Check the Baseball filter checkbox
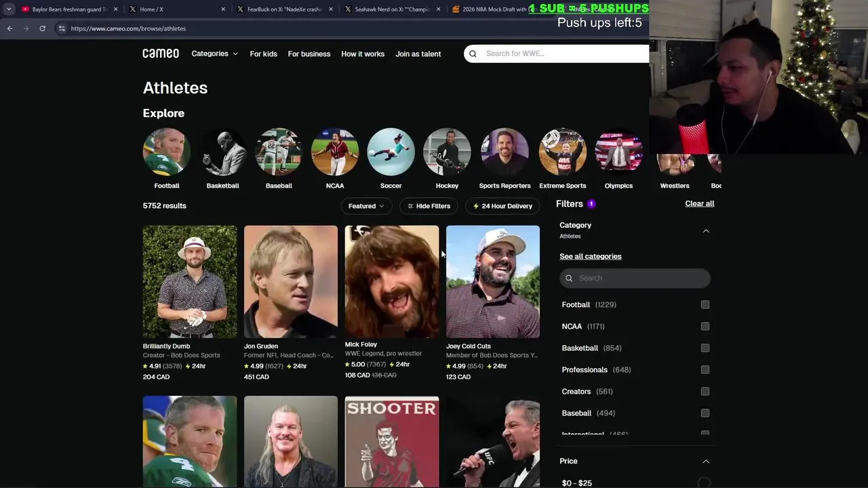868x488 pixels. [705, 413]
